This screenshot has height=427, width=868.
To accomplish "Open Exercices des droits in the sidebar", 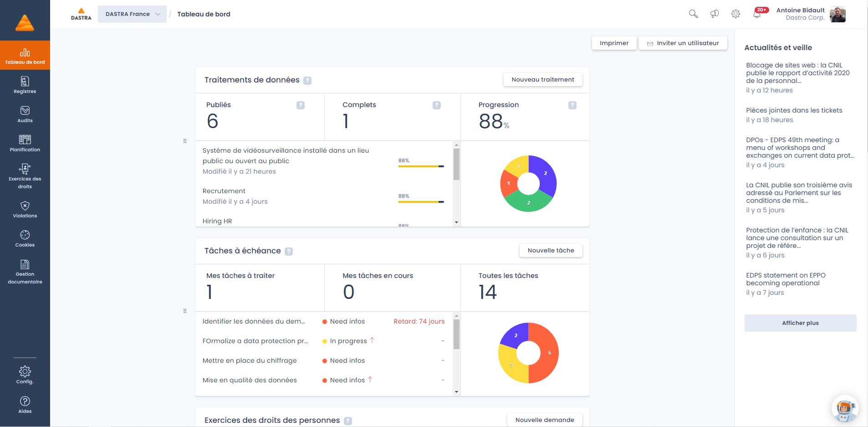I will [x=25, y=176].
